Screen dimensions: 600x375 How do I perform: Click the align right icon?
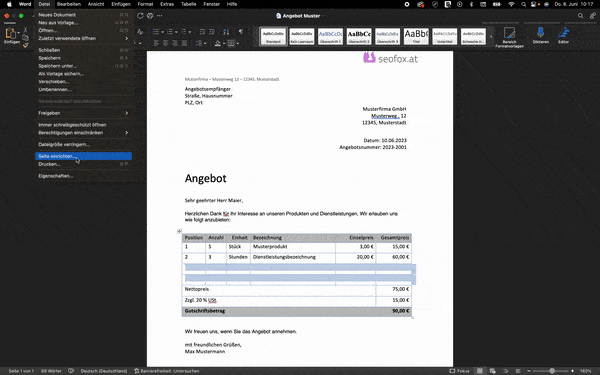tap(175, 43)
